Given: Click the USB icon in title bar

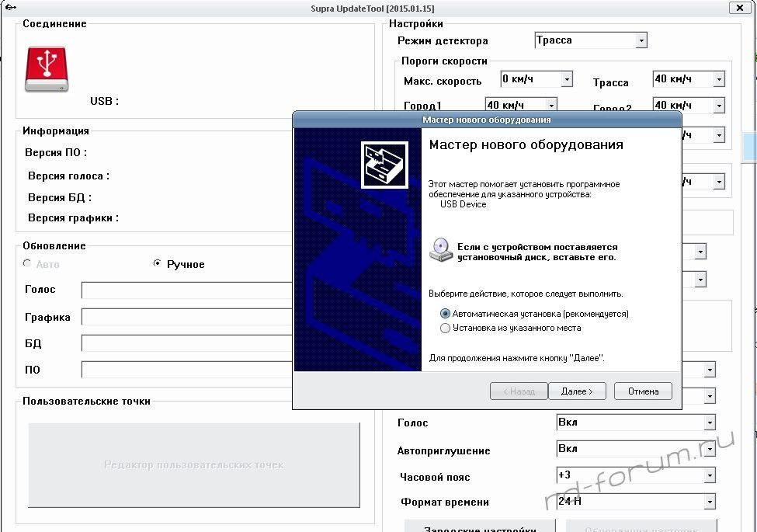Looking at the screenshot, I should pos(10,7).
